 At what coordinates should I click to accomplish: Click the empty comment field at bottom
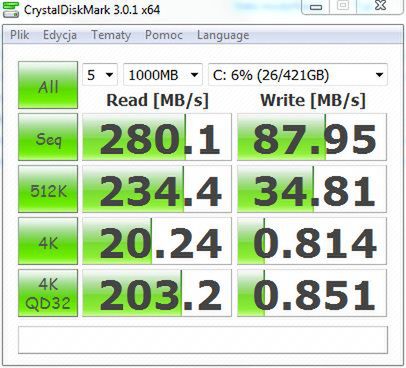(203, 340)
